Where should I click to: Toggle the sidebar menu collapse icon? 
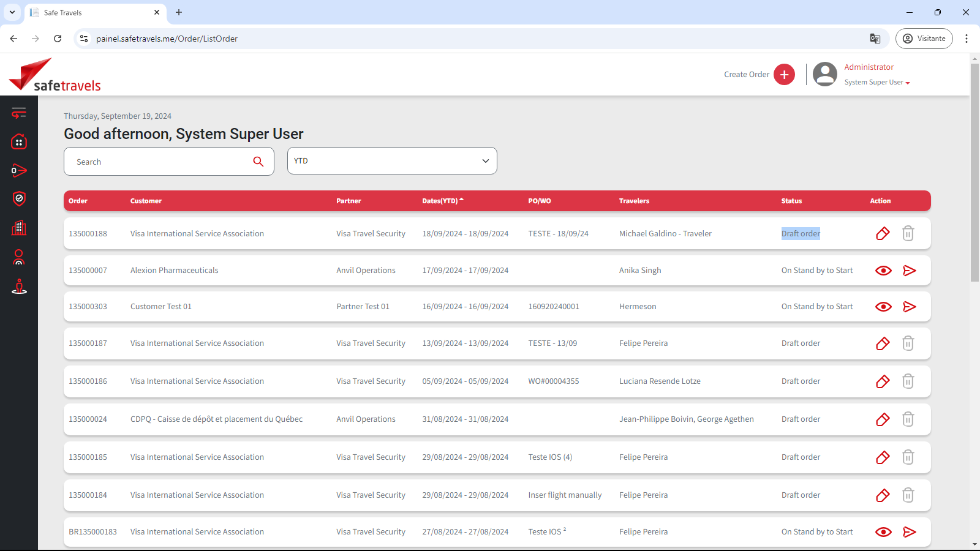click(x=19, y=113)
